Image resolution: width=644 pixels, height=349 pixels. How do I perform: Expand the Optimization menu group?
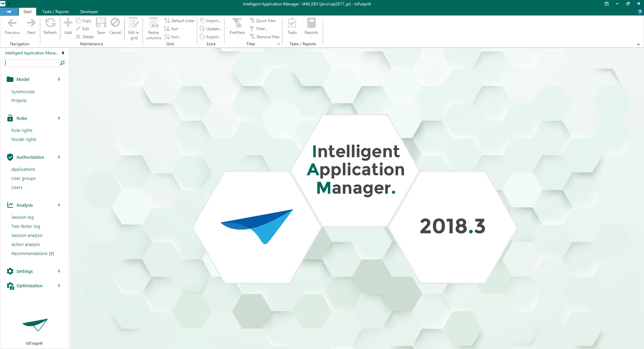[59, 286]
